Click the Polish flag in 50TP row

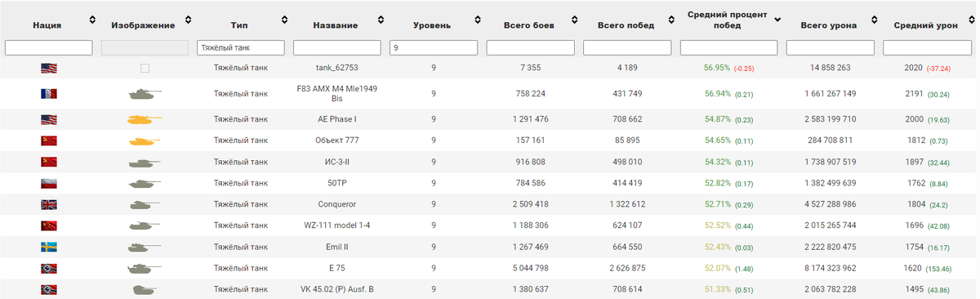[x=48, y=183]
